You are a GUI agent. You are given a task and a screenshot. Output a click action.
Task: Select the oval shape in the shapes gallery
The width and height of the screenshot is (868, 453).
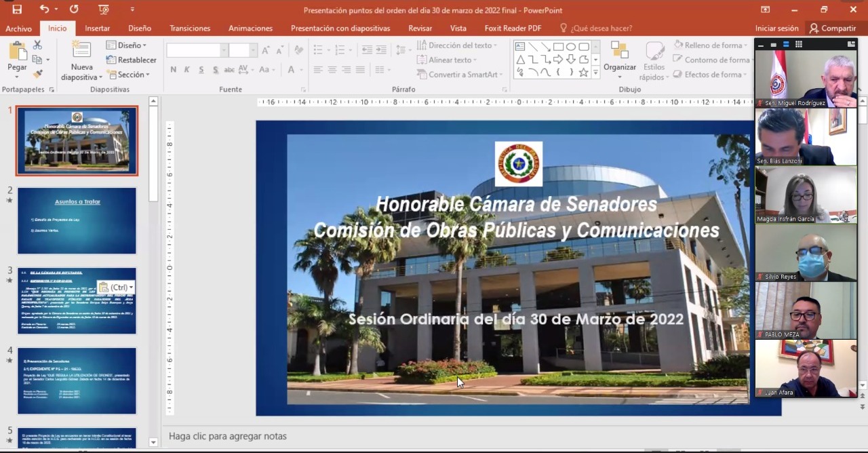pos(571,47)
